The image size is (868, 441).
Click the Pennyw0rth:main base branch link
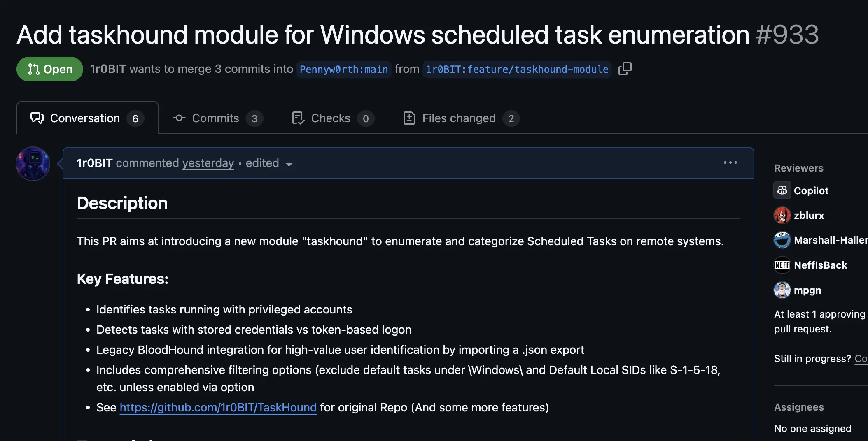point(343,69)
